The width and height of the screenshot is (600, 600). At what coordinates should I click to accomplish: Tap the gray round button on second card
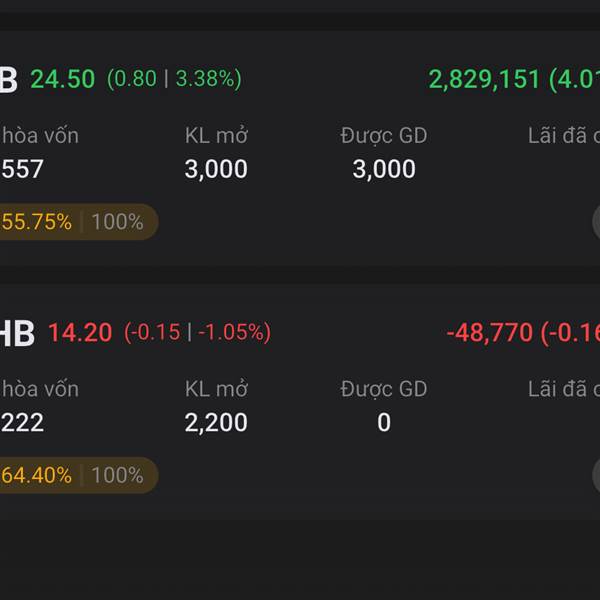click(x=596, y=475)
